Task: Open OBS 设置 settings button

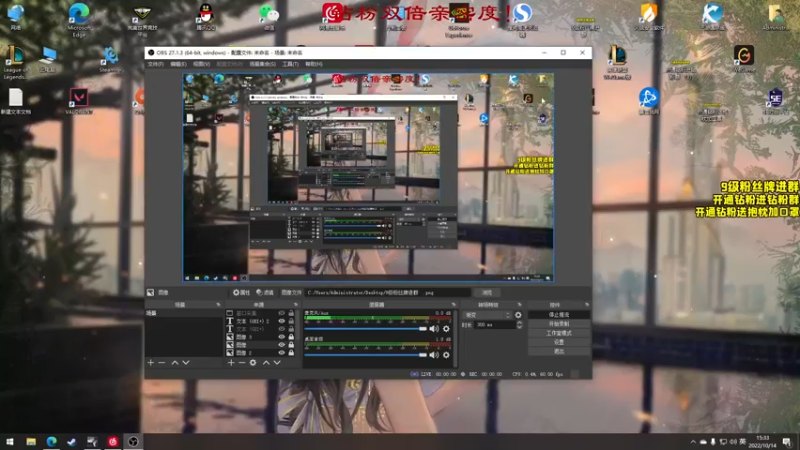Action: pos(559,342)
